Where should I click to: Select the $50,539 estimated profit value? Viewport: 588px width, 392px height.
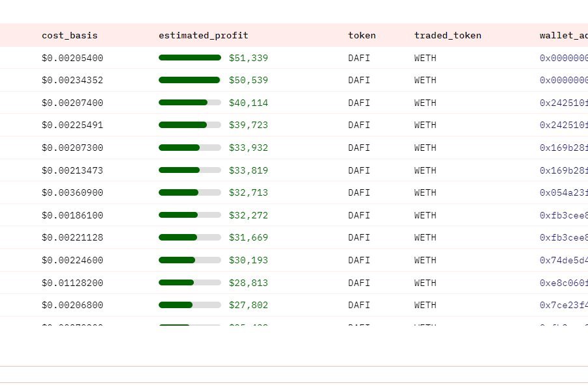(248, 81)
